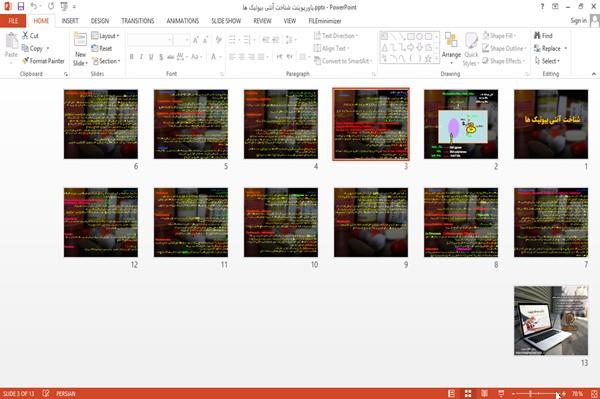Click the zoom slider in status bar

click(x=538, y=393)
